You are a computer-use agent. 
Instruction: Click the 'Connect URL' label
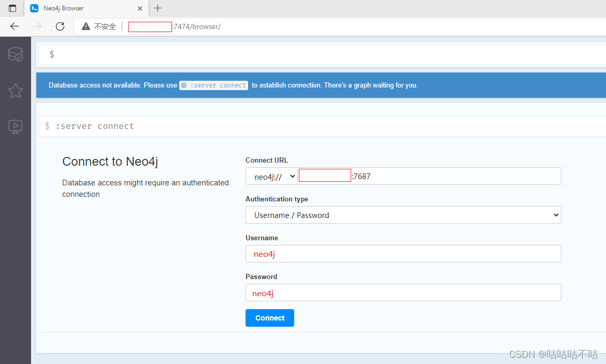[x=267, y=160]
